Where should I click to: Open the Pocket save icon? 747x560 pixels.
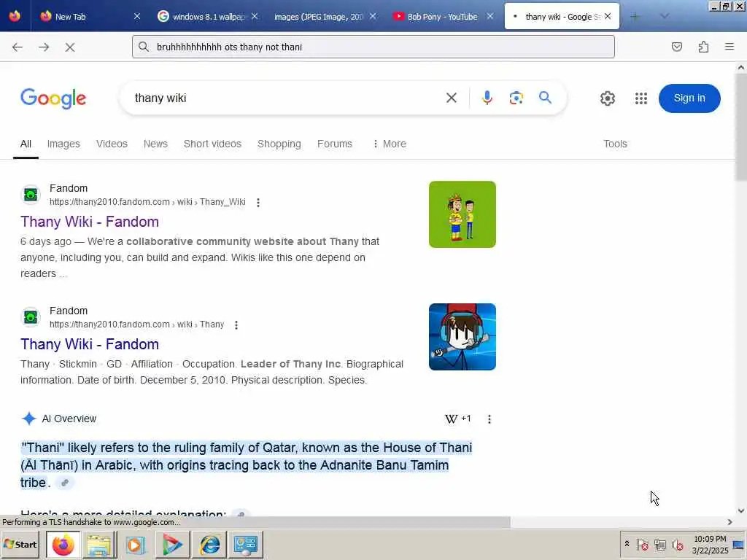click(x=676, y=47)
